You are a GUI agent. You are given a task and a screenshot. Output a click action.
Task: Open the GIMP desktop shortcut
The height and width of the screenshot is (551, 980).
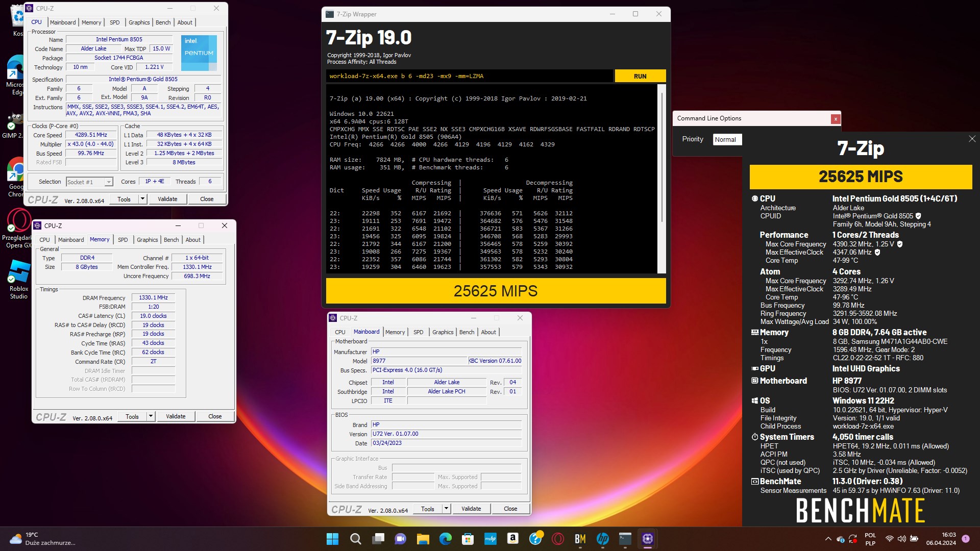14,126
